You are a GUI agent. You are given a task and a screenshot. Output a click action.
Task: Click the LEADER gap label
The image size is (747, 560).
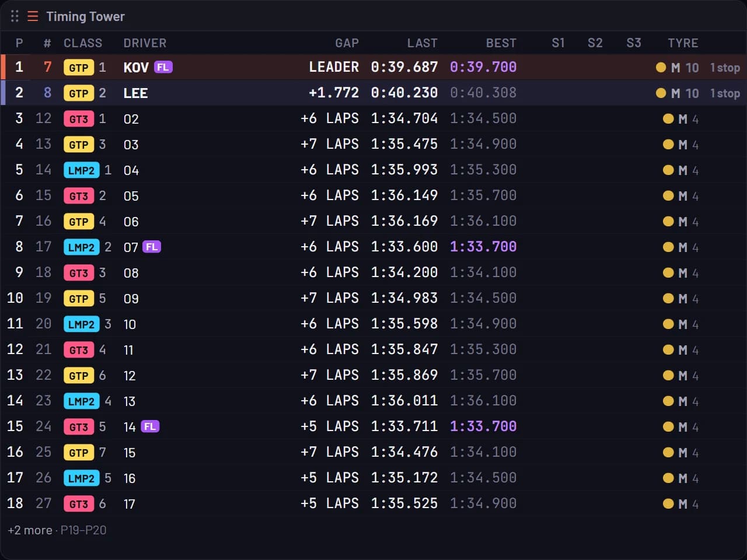point(334,67)
